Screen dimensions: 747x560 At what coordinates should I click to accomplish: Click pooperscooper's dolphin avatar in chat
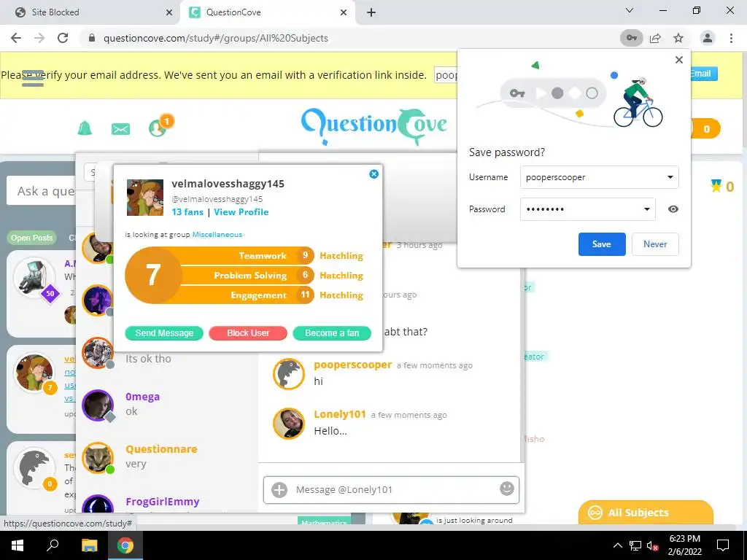coord(289,374)
